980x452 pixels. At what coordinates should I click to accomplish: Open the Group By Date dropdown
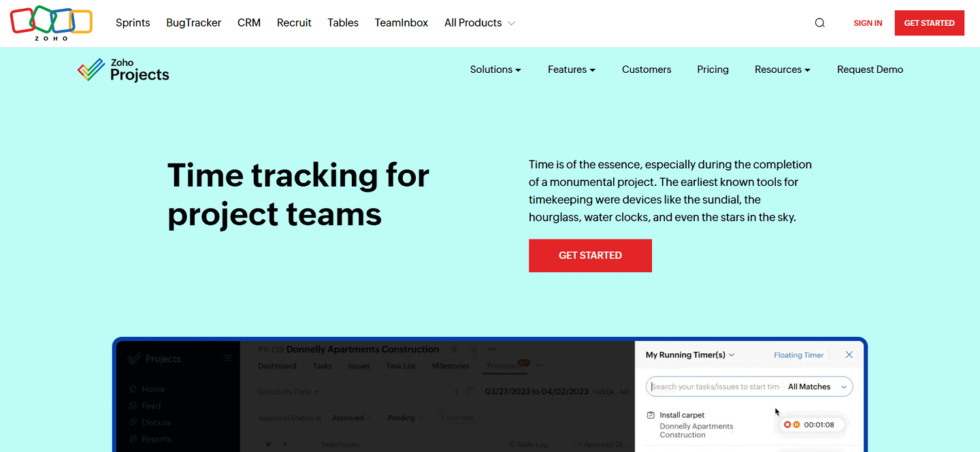(x=288, y=391)
